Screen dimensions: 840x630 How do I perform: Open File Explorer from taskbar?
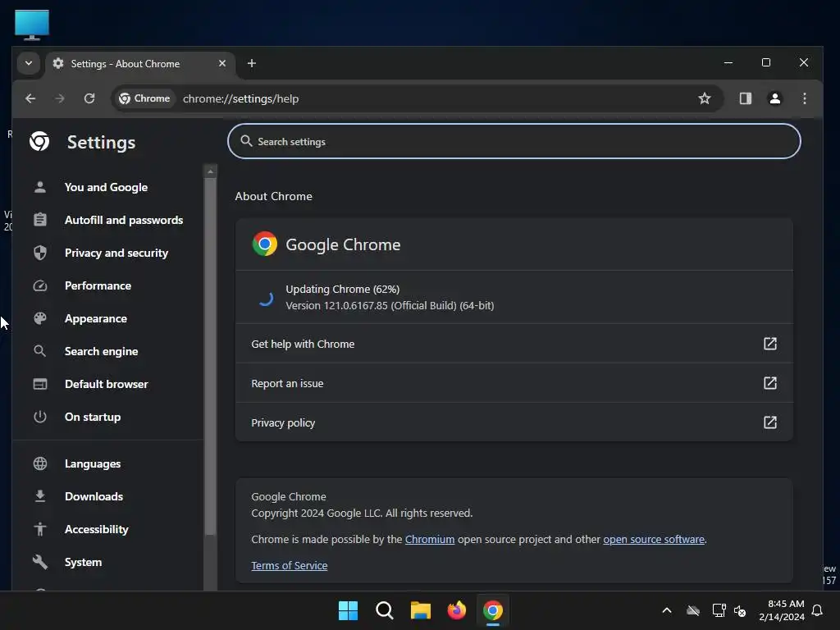point(421,610)
